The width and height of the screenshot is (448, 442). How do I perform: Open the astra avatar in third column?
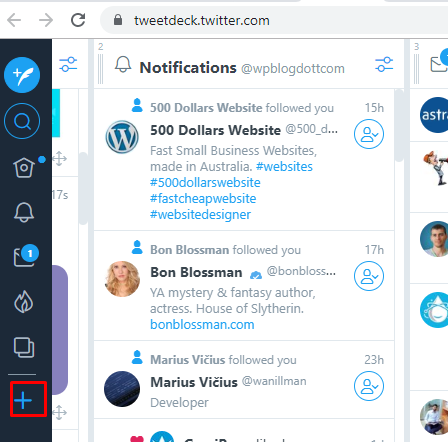tap(434, 115)
